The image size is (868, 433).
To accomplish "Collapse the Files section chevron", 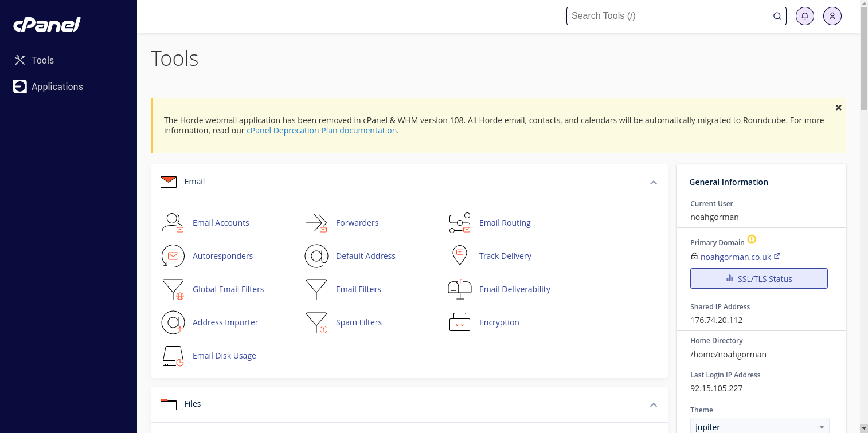I will pos(653,405).
